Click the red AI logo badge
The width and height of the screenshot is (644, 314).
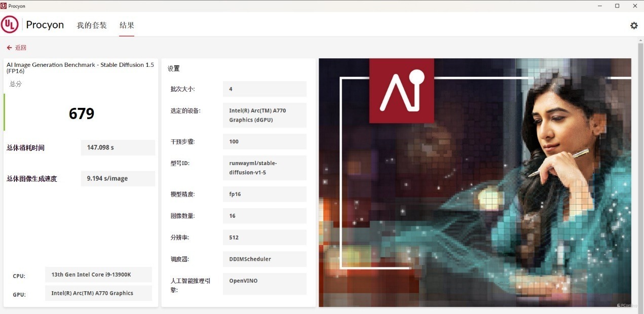(x=401, y=91)
